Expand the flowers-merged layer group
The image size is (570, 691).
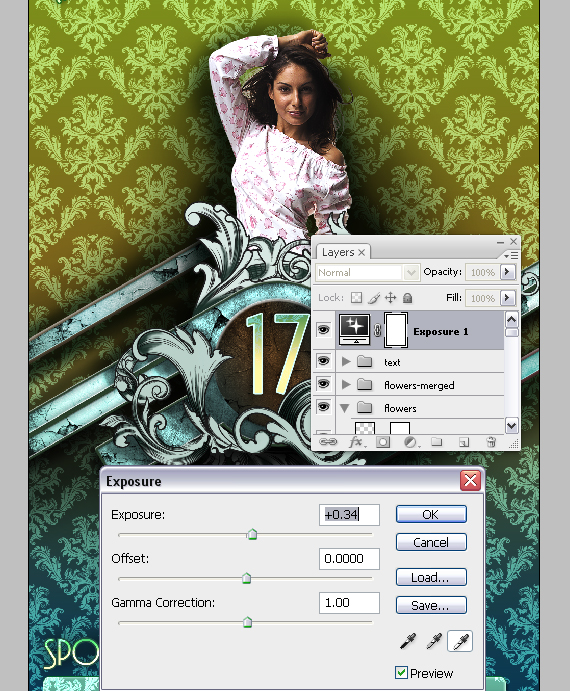point(346,385)
